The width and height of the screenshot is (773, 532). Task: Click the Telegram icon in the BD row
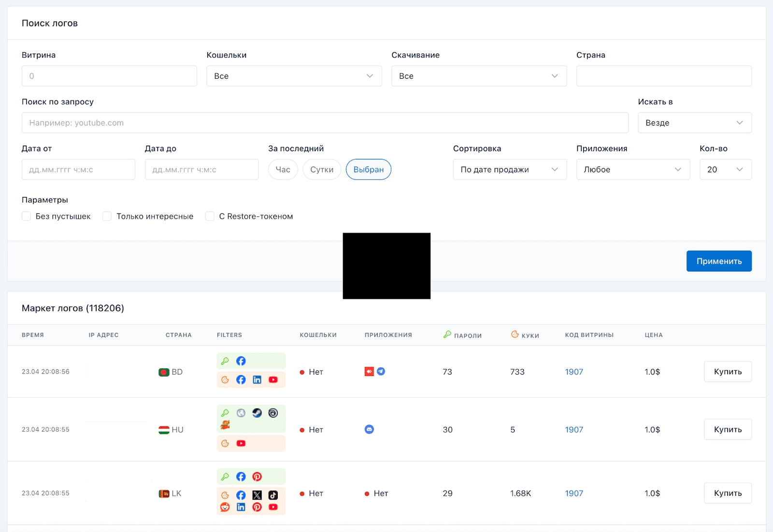381,371
